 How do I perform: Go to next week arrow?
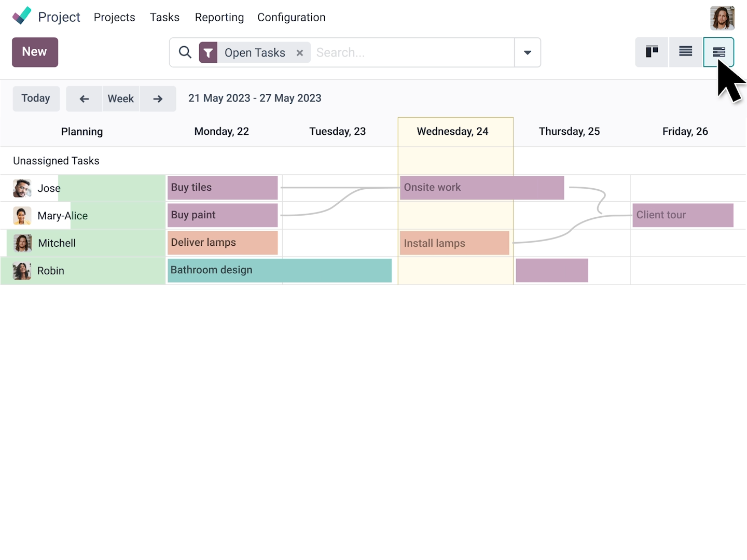(x=158, y=99)
